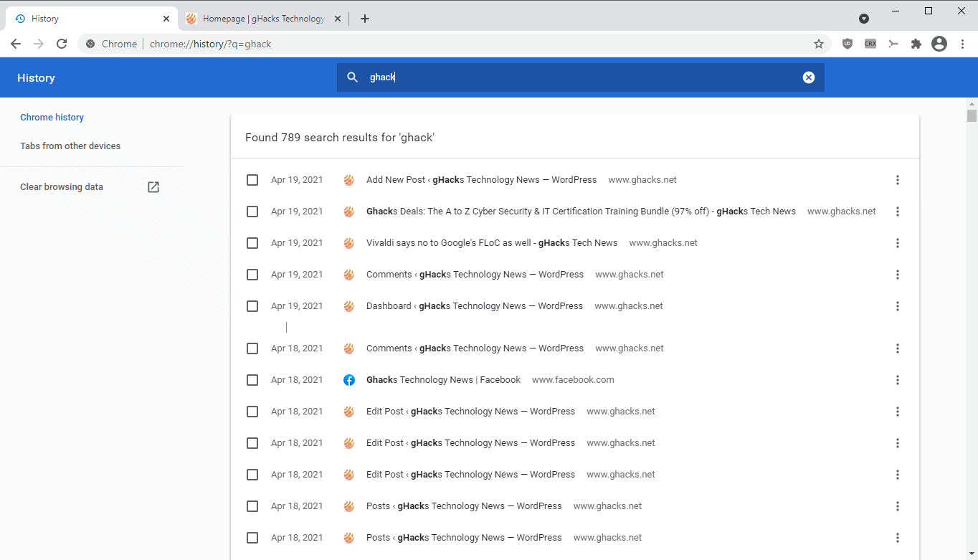Click the favicon next to Add New Post entry

[349, 180]
